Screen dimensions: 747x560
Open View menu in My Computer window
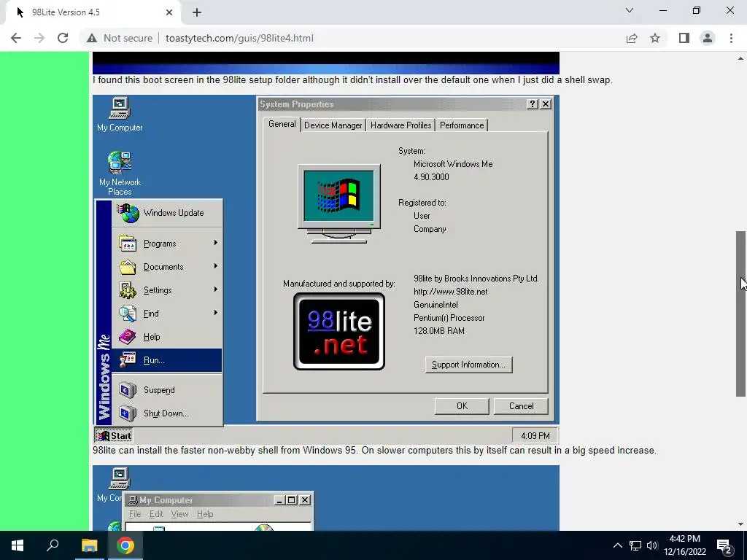click(x=179, y=514)
